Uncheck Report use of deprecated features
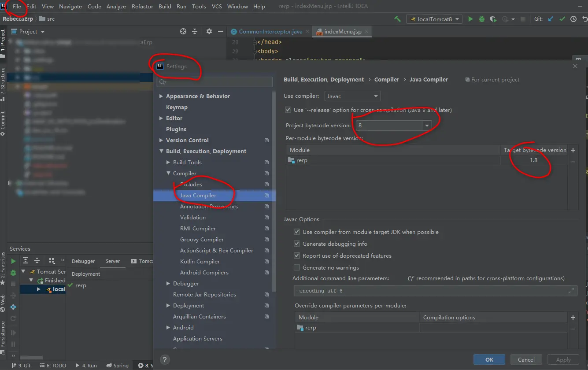 297,255
